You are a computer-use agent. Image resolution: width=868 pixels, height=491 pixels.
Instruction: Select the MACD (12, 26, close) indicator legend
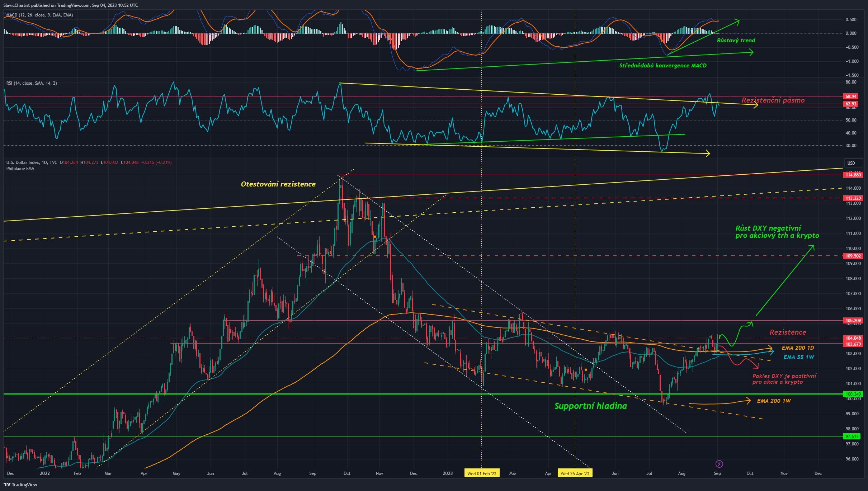[x=41, y=15]
